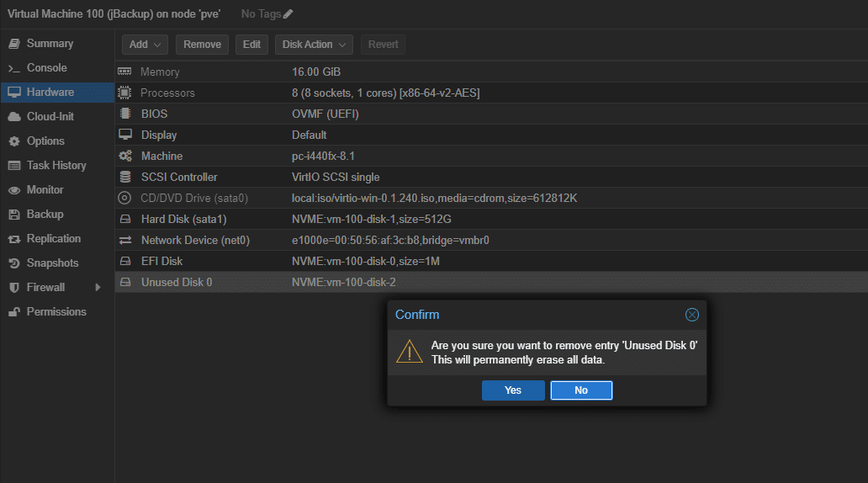
Task: Click the Unused Disk 0 drive icon
Action: tap(125, 282)
